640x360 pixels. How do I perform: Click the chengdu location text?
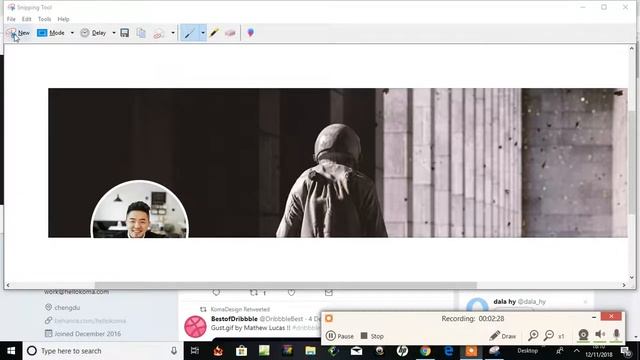[67, 308]
